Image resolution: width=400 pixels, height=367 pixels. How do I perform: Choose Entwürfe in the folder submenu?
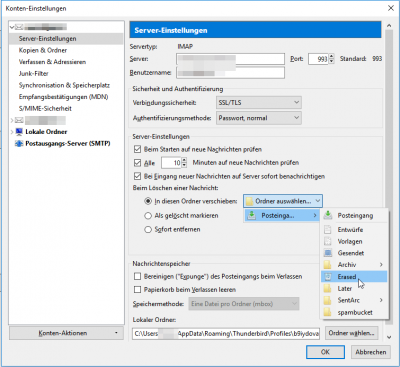[354, 230]
